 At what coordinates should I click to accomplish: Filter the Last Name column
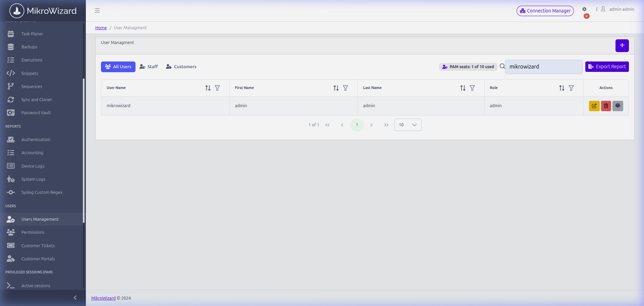pyautogui.click(x=472, y=88)
